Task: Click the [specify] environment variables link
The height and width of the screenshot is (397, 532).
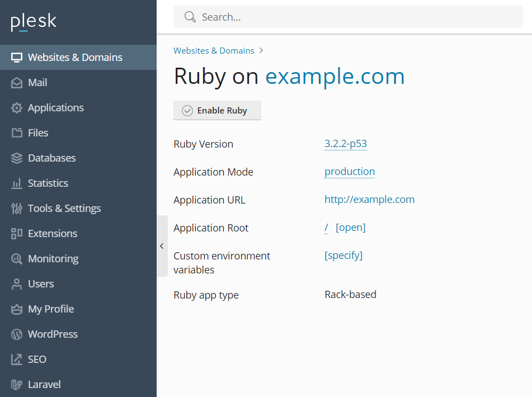Action: click(343, 256)
